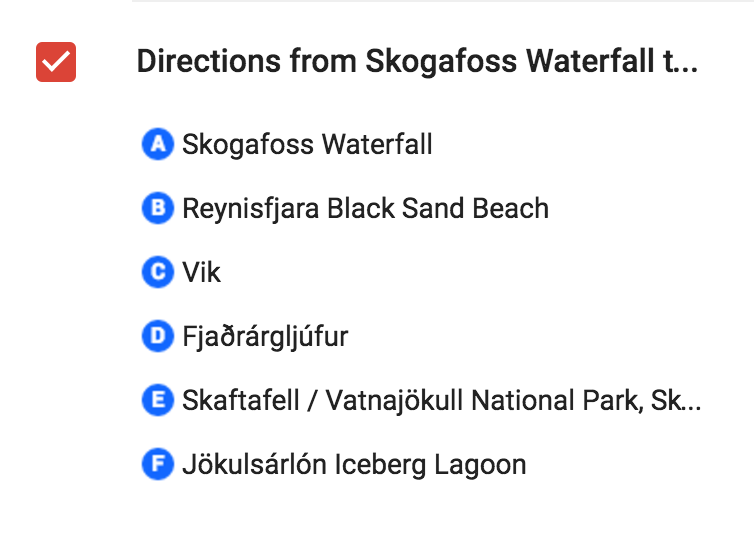
Task: Select Reynisfjara Black Sand Beach waypoint
Action: tap(365, 209)
